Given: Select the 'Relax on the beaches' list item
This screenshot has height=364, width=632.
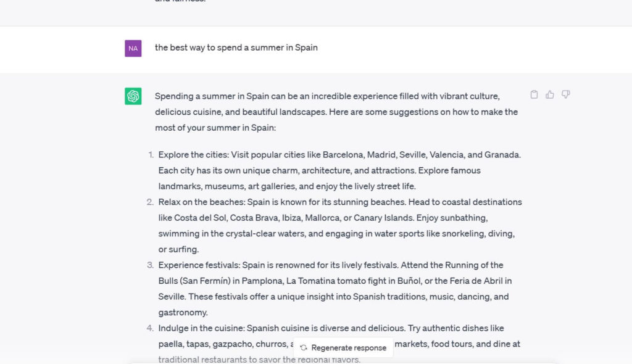Looking at the screenshot, I should point(340,226).
